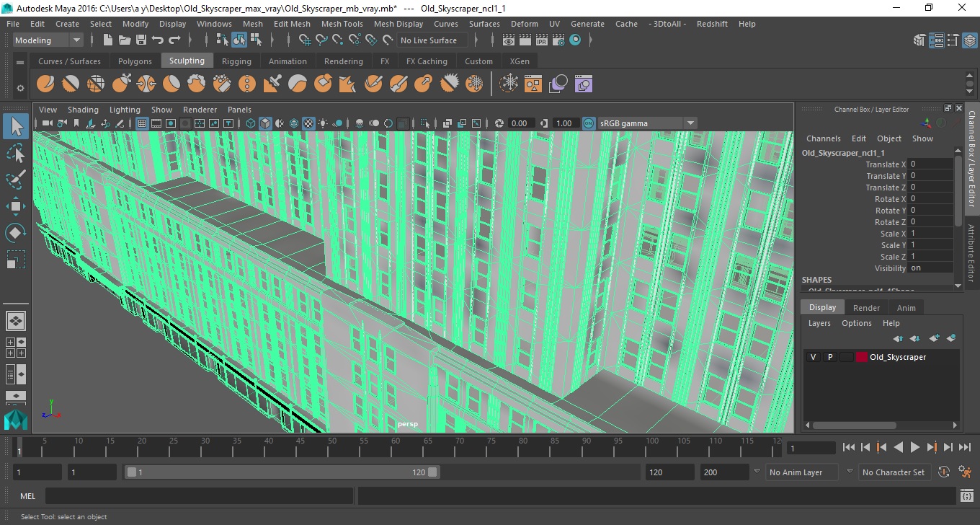Toggle P playback of Old_Skyscraper layer
This screenshot has height=525, width=980.
(830, 357)
